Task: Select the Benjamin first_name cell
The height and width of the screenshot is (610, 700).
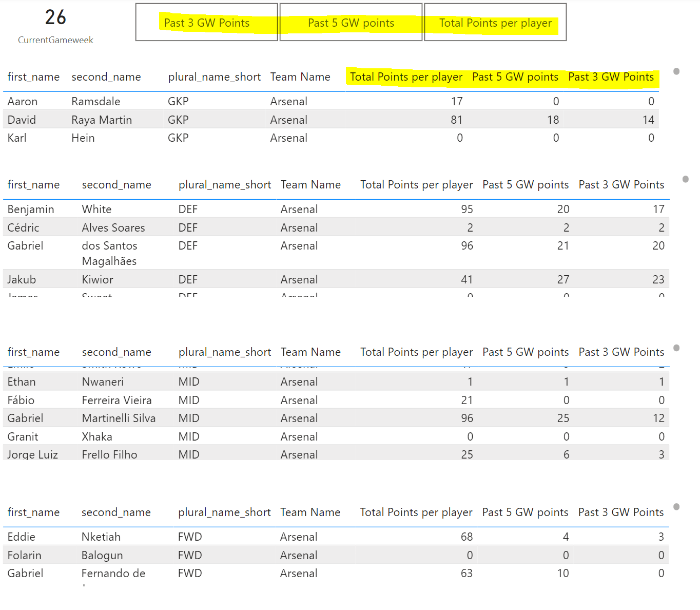Action: coord(31,209)
